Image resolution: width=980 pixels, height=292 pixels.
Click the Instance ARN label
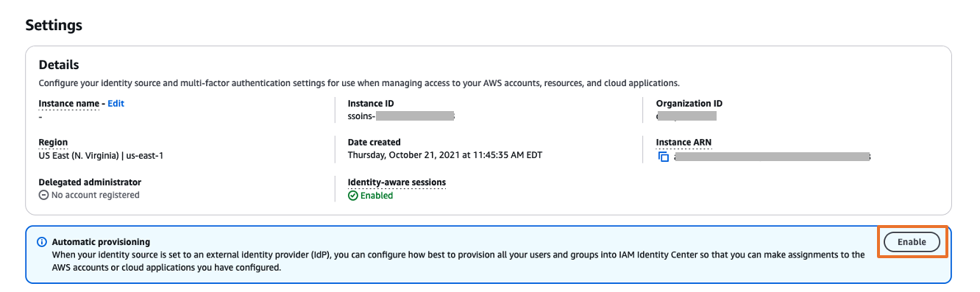(683, 142)
